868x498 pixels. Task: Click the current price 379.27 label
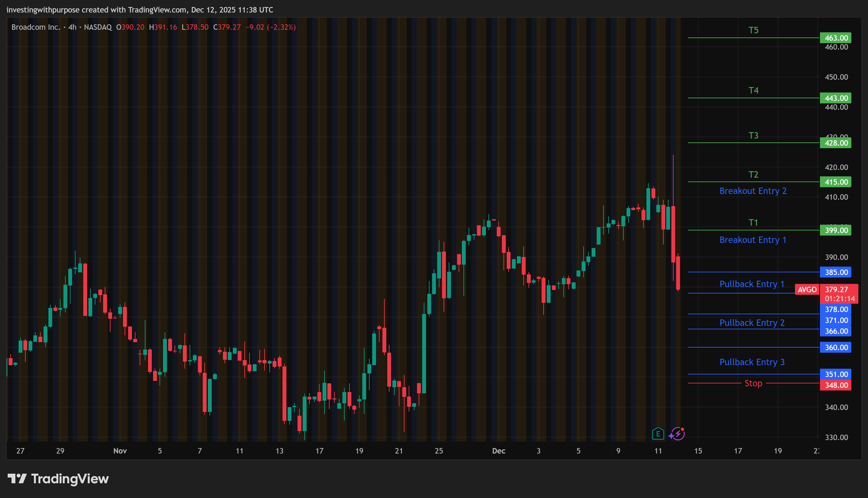tap(836, 290)
